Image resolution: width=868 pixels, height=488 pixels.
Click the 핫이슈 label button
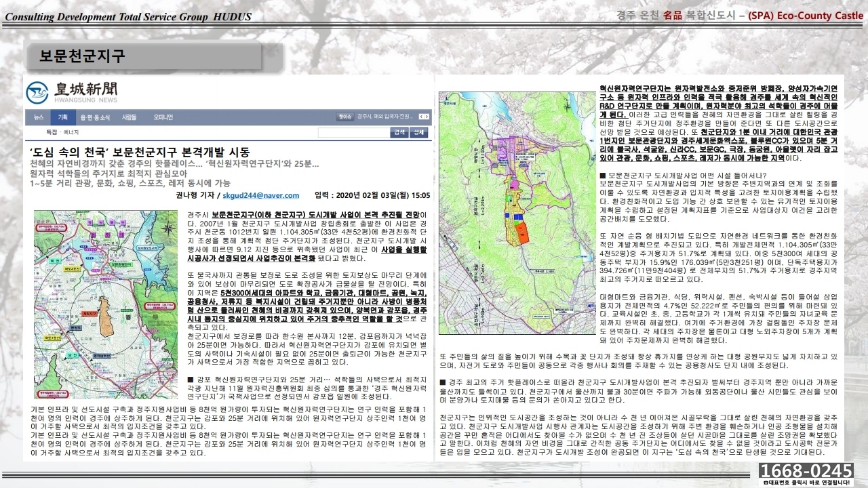[x=344, y=117]
